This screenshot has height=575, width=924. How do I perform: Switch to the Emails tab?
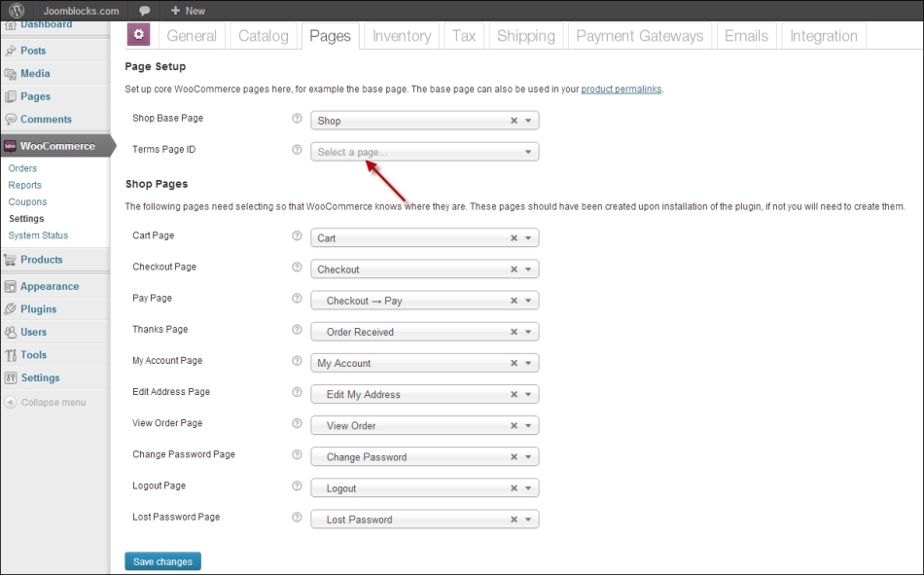click(x=746, y=36)
